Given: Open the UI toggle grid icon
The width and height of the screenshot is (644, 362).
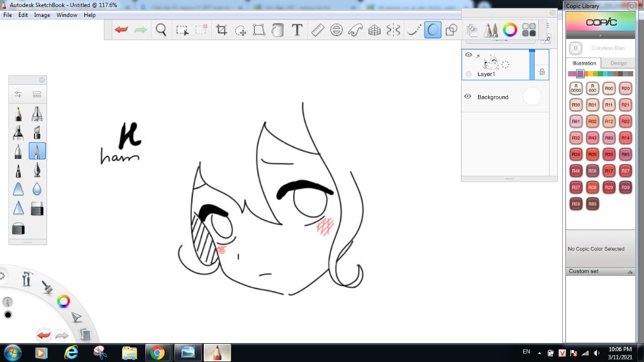Looking at the screenshot, I should (529, 30).
